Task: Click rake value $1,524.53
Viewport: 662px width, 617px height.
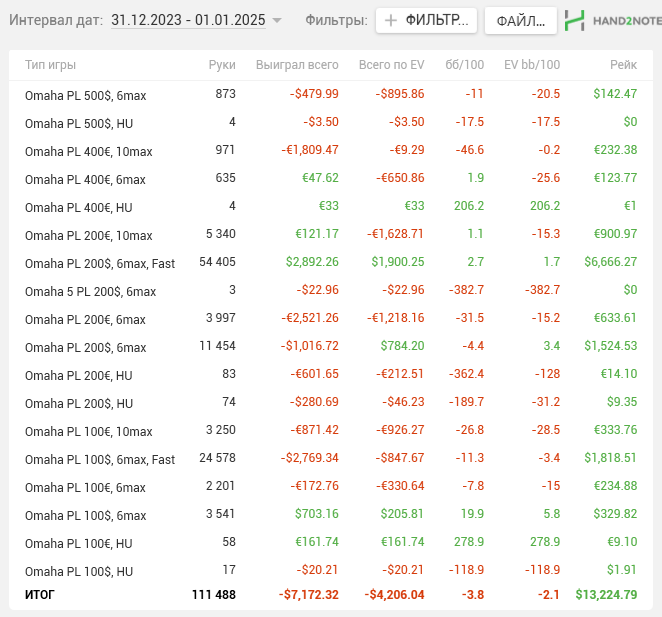Action: [x=610, y=346]
